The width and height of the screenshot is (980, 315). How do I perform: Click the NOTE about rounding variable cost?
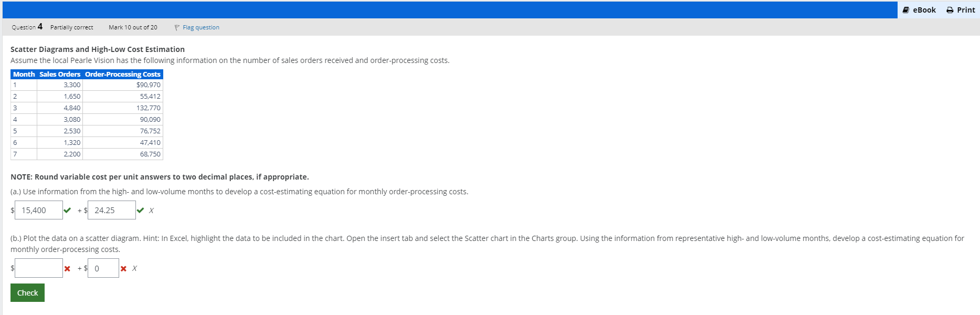(x=160, y=177)
